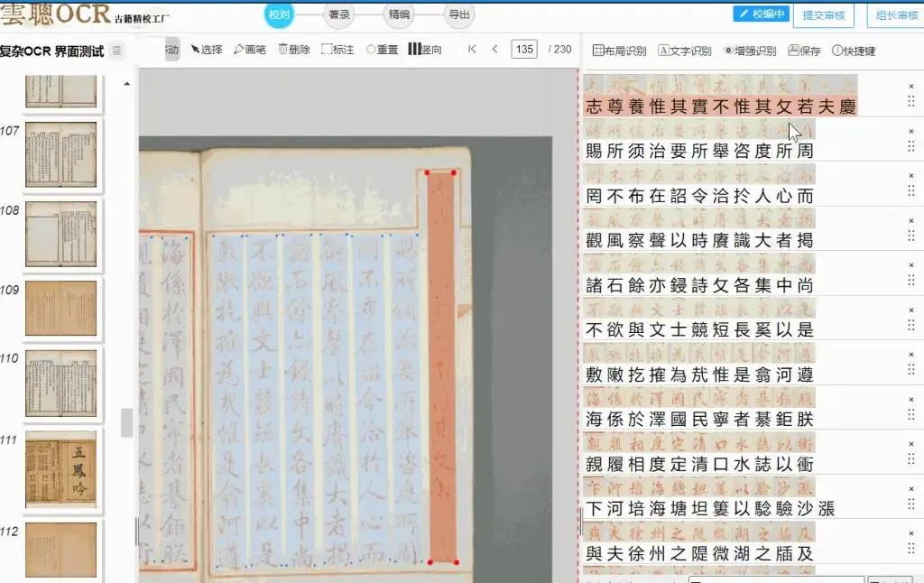Select text line 賜所须治要所舉咨度所周
Viewport: 924px width, 583px height.
(x=699, y=152)
